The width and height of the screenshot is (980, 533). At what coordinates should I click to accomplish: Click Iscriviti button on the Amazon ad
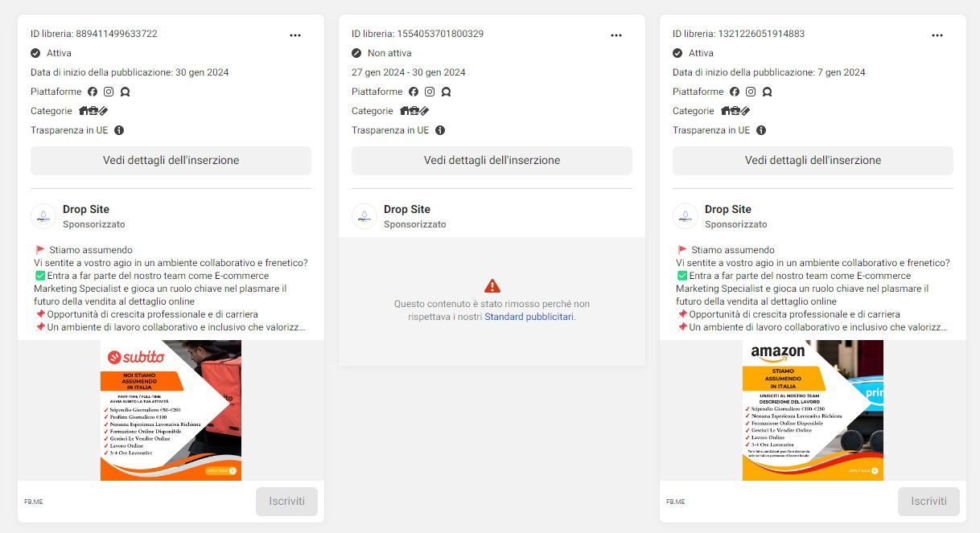(929, 502)
